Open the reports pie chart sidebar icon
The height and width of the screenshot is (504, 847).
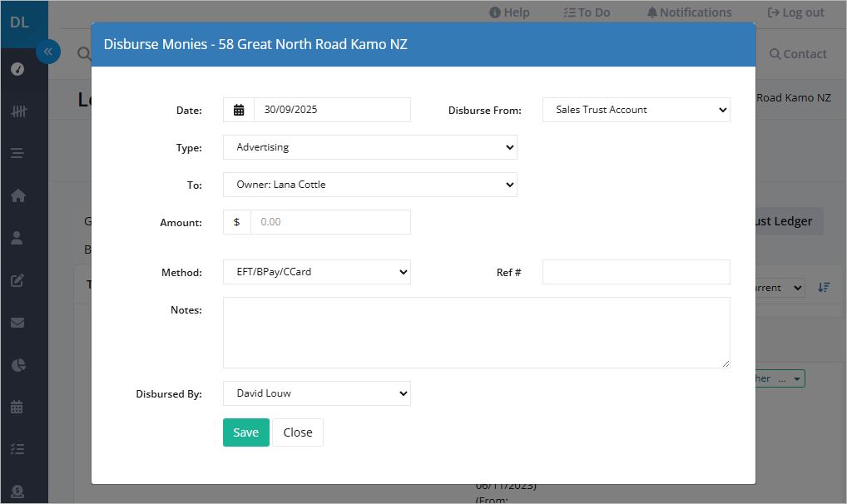pos(17,365)
